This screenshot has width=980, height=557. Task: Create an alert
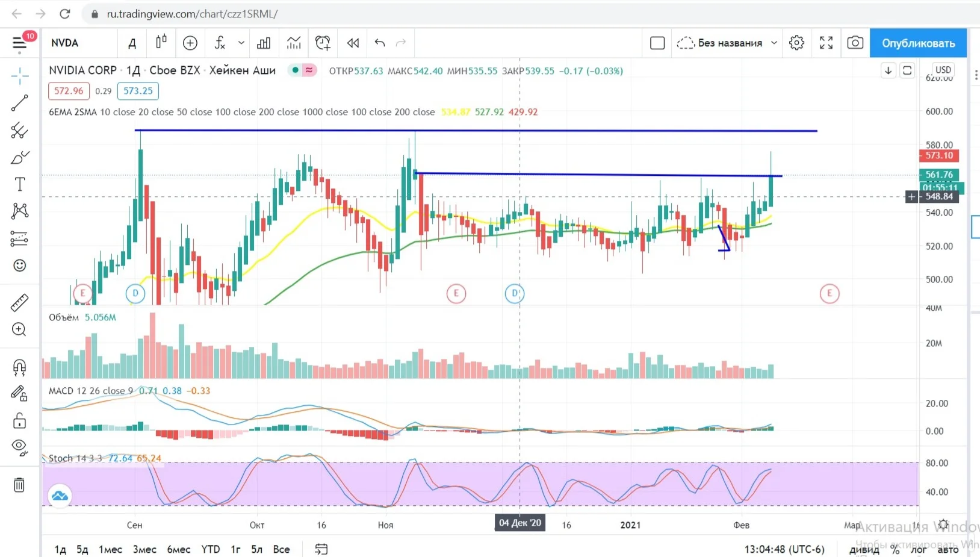[323, 43]
